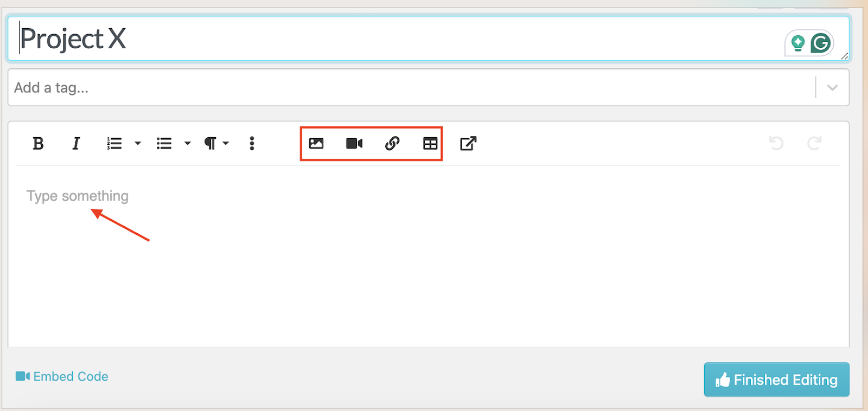Insert a hyperlink with link icon

point(392,144)
